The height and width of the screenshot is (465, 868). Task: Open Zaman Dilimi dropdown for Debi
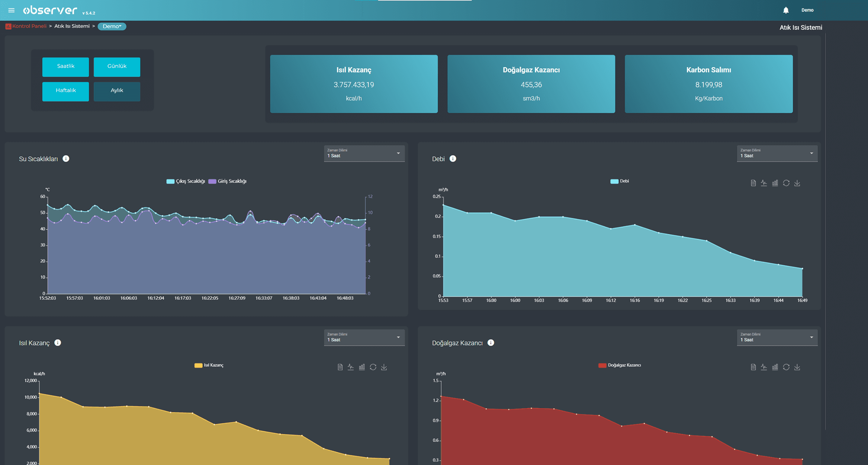click(777, 154)
